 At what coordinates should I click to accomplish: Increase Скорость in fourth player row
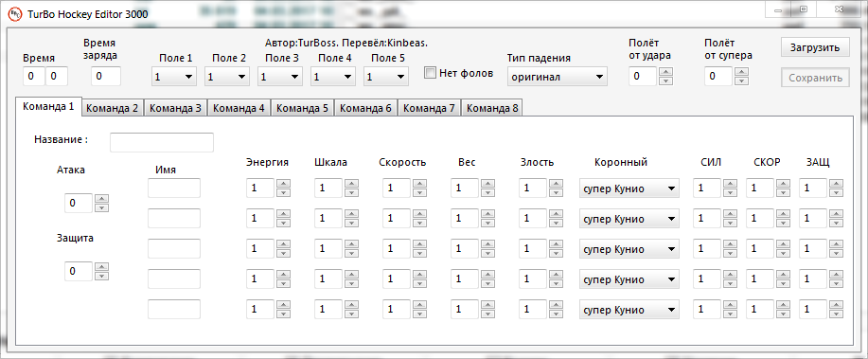[420, 275]
